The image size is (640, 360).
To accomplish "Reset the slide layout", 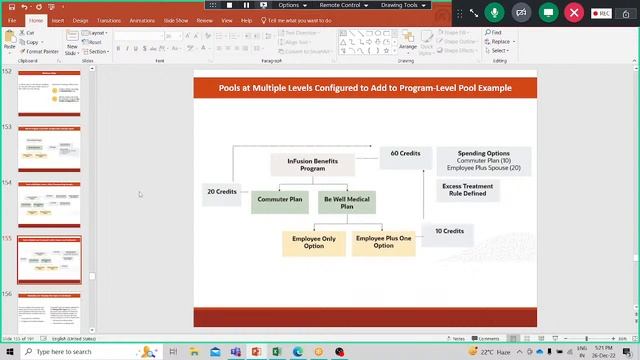I will 92,42.
